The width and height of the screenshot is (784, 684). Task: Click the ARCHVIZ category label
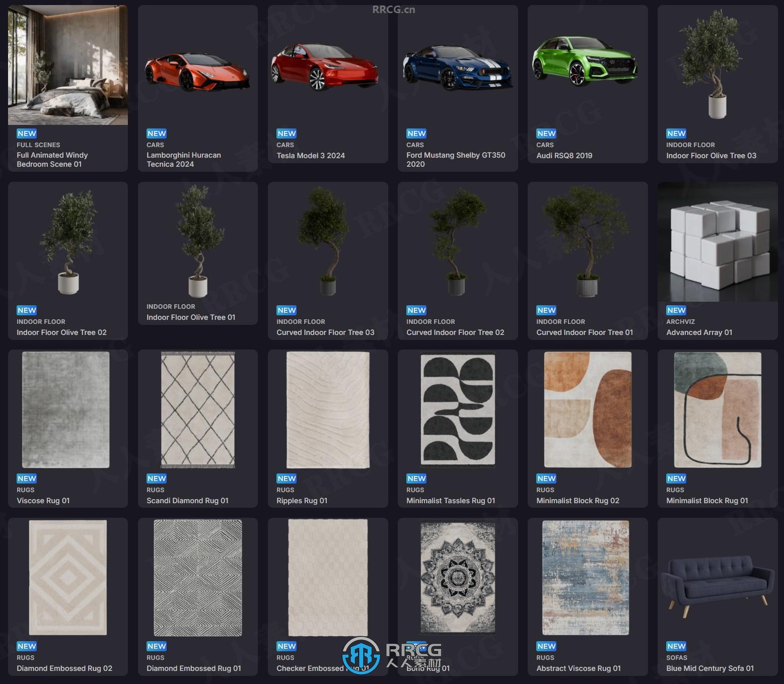(681, 321)
